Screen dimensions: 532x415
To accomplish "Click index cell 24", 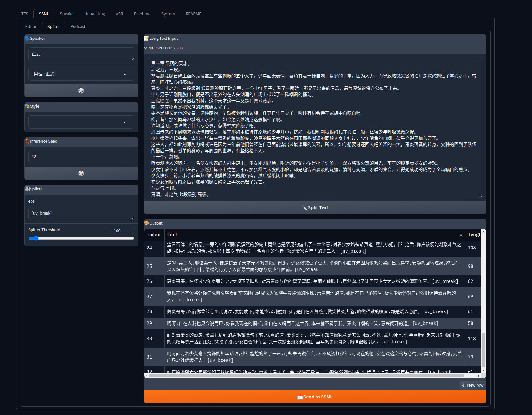I will (154, 248).
